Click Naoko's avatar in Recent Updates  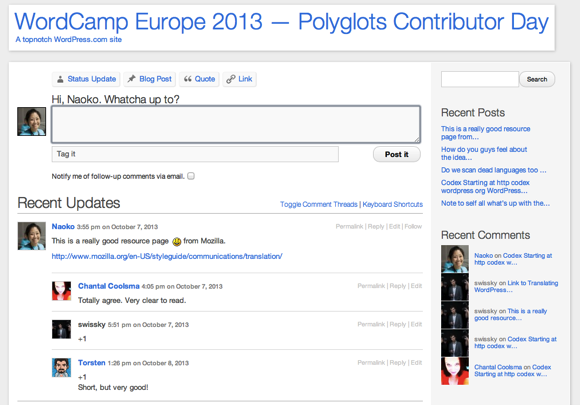[31, 236]
